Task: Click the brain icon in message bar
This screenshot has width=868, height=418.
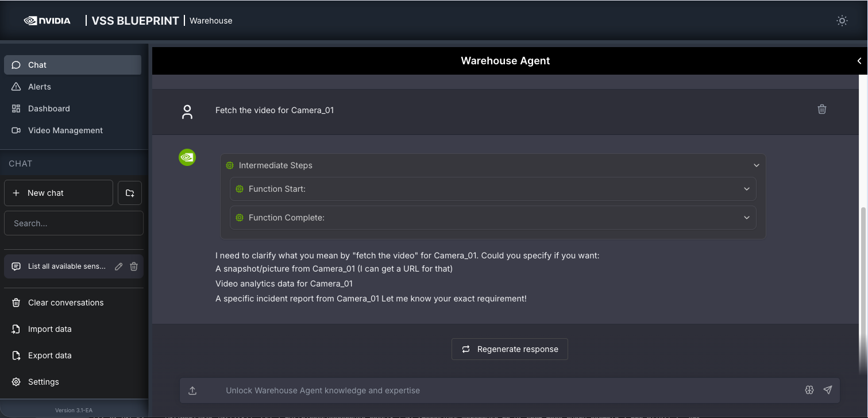Action: [809, 390]
